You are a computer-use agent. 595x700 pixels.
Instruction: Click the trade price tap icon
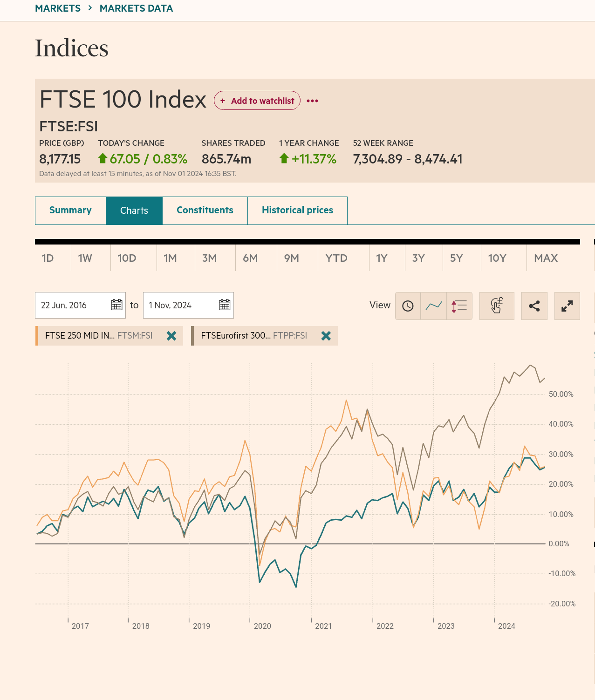click(x=497, y=306)
